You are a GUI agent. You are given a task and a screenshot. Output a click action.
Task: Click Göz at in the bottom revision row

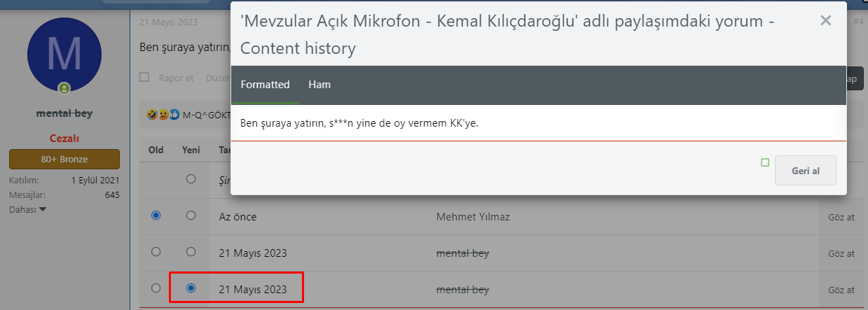[x=841, y=290]
